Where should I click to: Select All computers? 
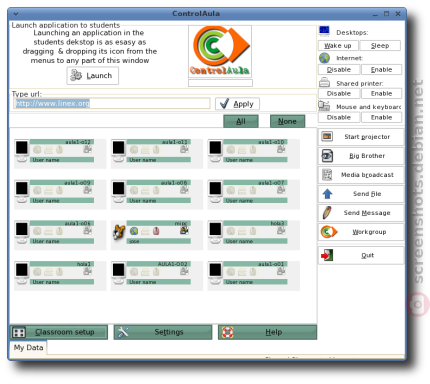point(241,121)
